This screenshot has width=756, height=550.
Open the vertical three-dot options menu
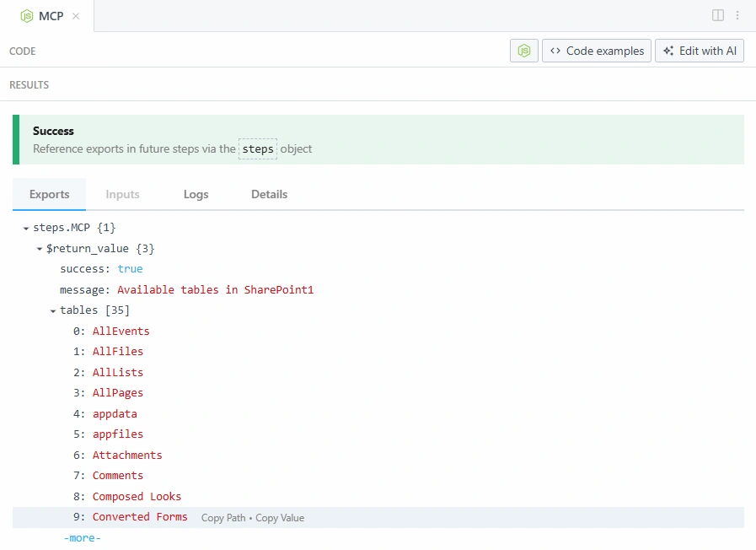(737, 15)
